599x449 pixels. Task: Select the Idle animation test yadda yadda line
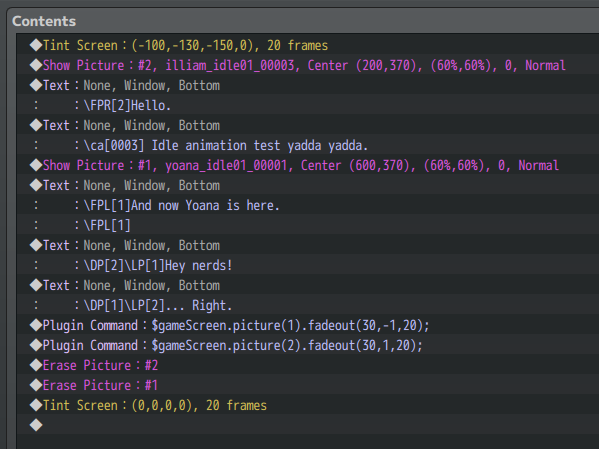coord(308,145)
